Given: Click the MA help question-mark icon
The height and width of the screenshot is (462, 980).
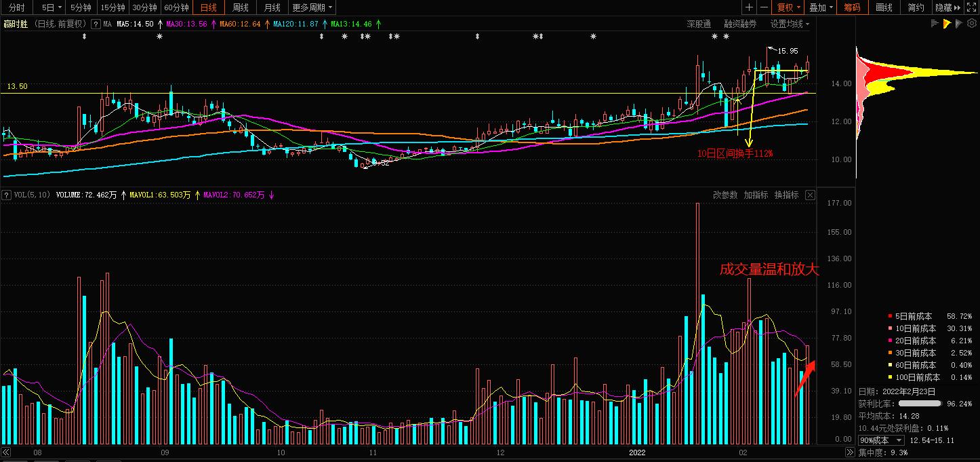Looking at the screenshot, I should coord(96,24).
